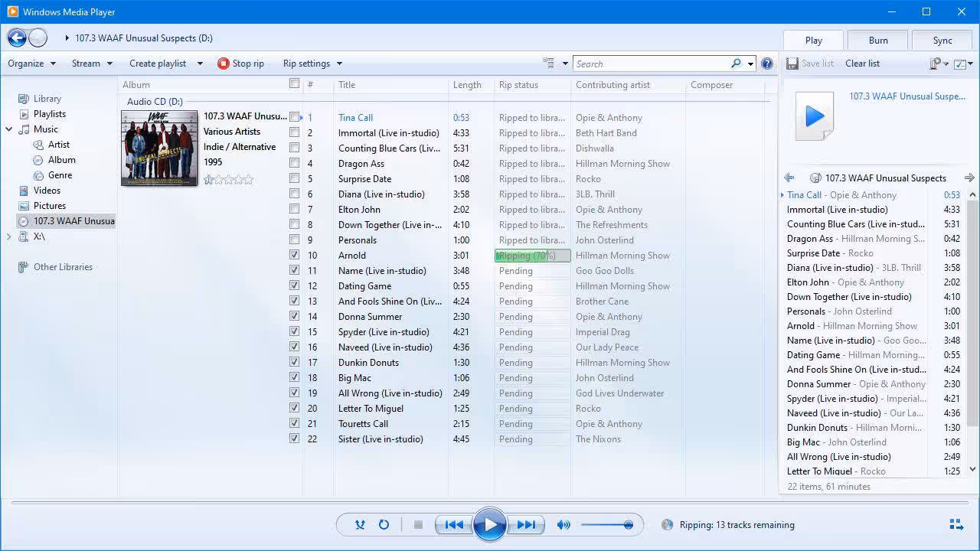The image size is (980, 551).
Task: Toggle shuffle mode
Action: (x=360, y=525)
